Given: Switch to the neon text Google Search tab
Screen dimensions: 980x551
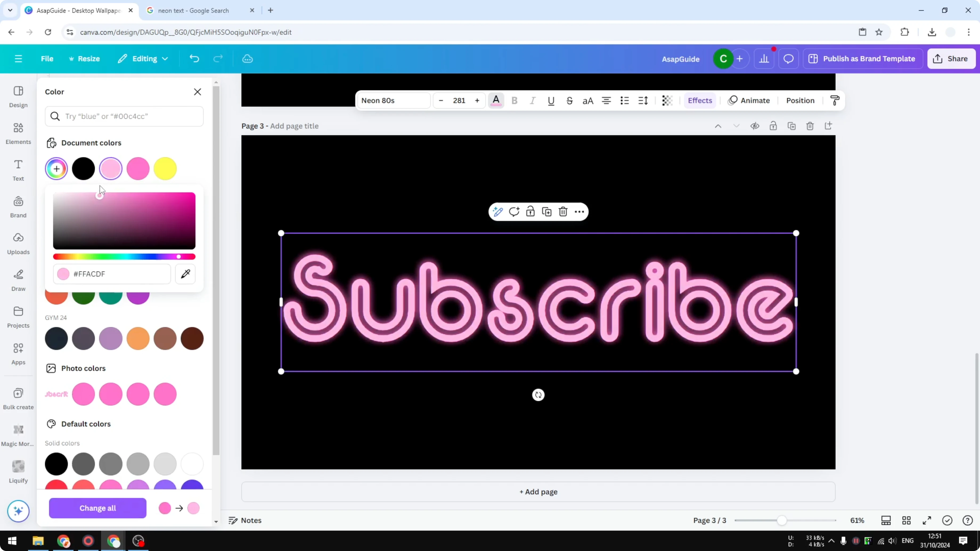Looking at the screenshot, I should [193, 10].
